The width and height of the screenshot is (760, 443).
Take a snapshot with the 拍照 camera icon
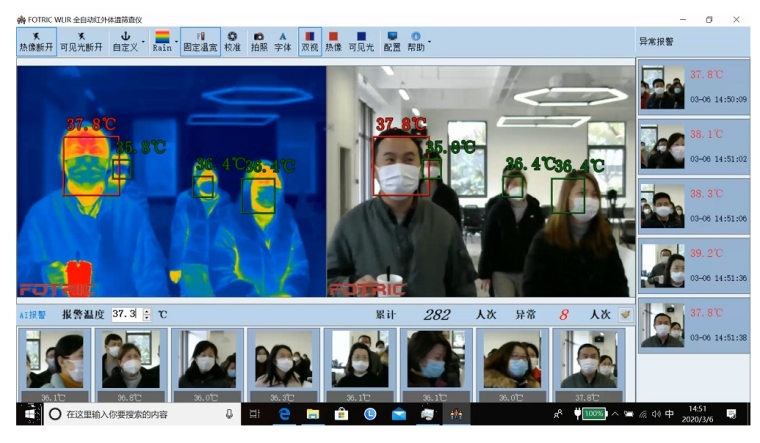click(x=259, y=41)
